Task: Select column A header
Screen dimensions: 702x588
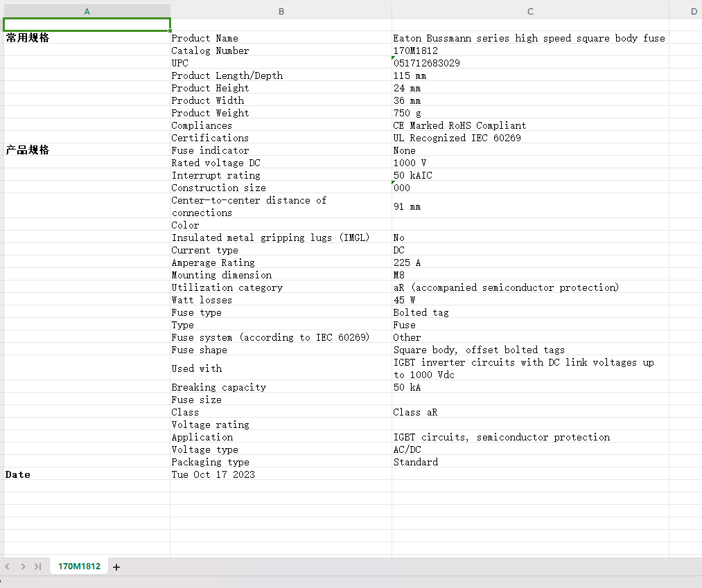Action: click(87, 11)
